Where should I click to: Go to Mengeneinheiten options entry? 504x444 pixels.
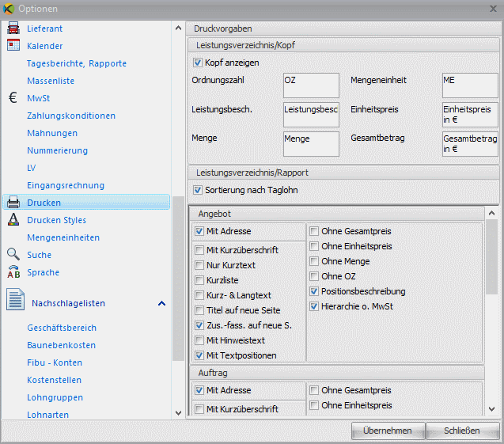coord(63,237)
